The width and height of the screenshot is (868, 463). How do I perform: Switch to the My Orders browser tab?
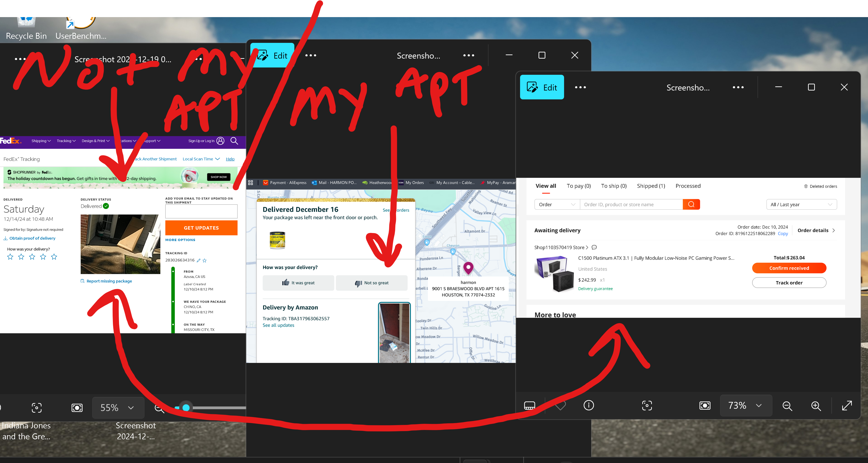click(411, 183)
